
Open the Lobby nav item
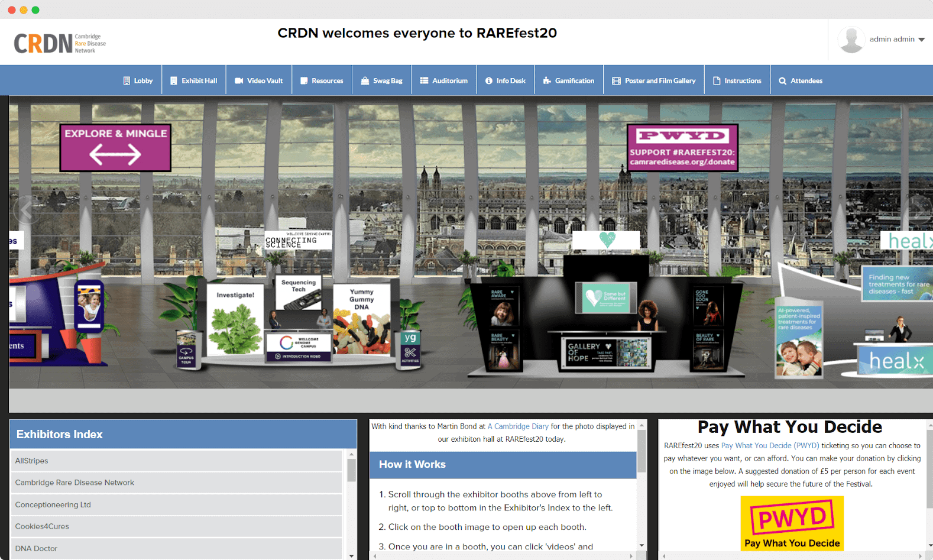[x=138, y=80]
